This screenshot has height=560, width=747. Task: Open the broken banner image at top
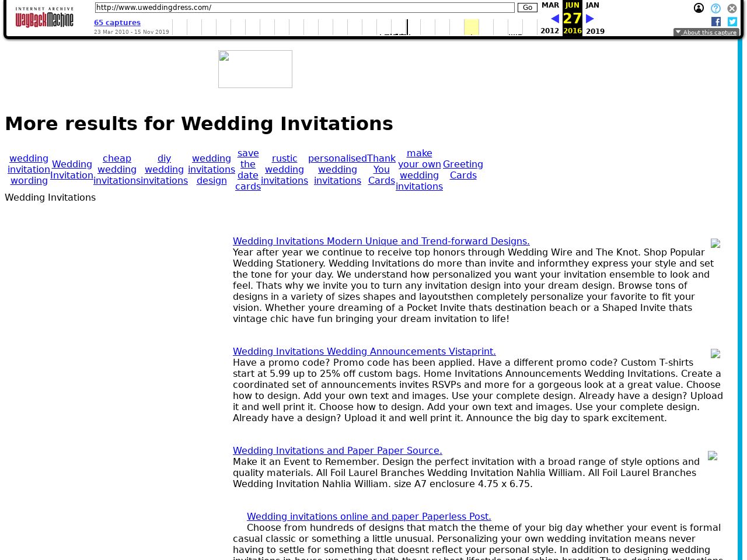(255, 69)
